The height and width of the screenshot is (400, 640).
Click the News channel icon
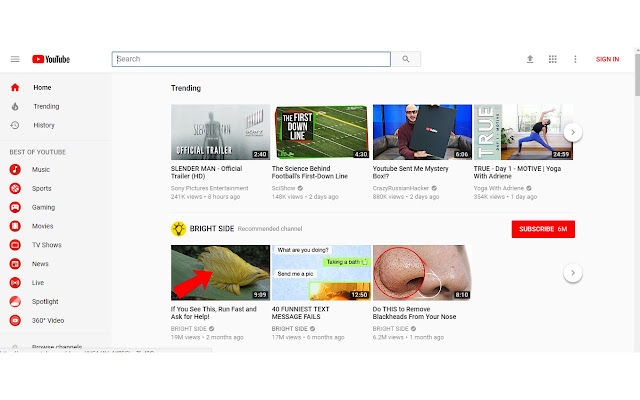click(x=15, y=264)
